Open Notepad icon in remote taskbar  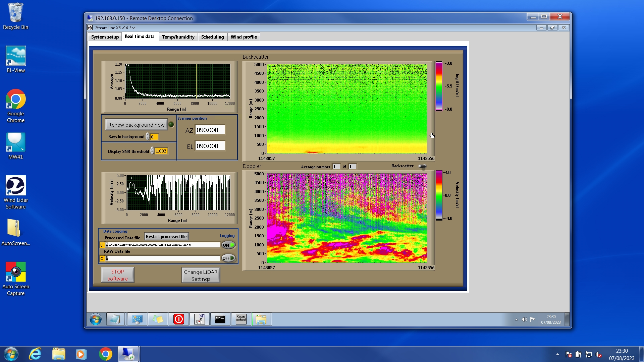point(115,319)
